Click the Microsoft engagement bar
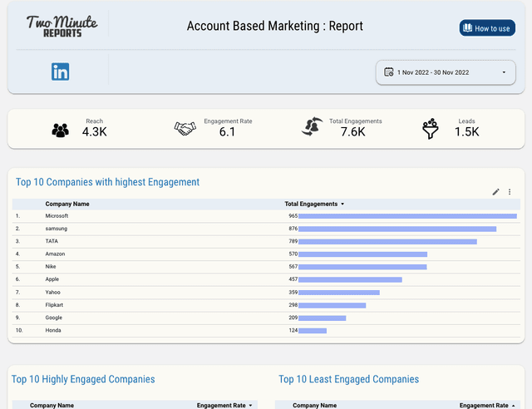This screenshot has width=532, height=409. coord(407,216)
